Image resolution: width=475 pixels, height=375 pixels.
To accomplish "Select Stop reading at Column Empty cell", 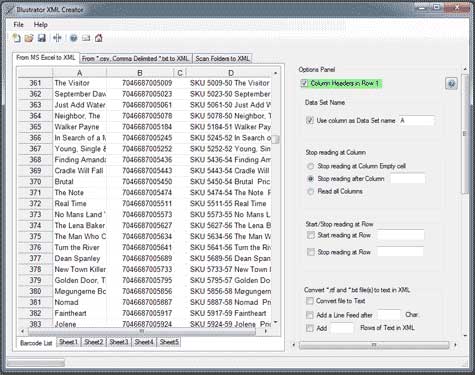I will coord(310,166).
